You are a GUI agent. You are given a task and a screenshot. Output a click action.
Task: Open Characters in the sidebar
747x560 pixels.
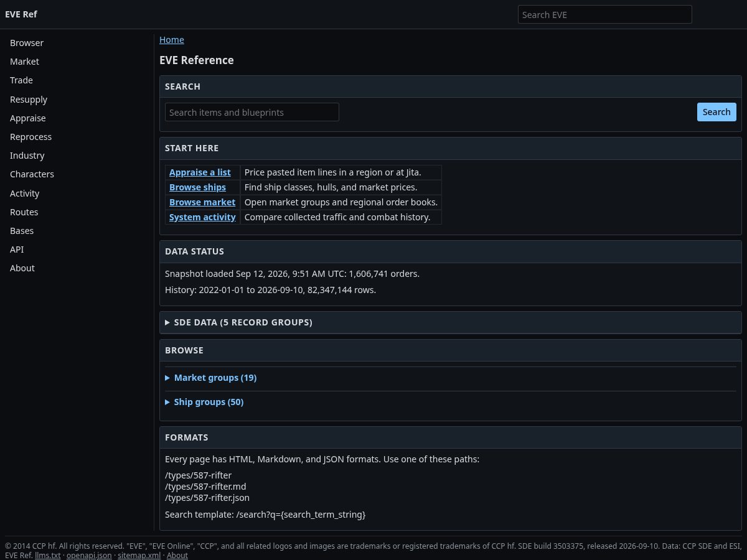[x=32, y=174]
